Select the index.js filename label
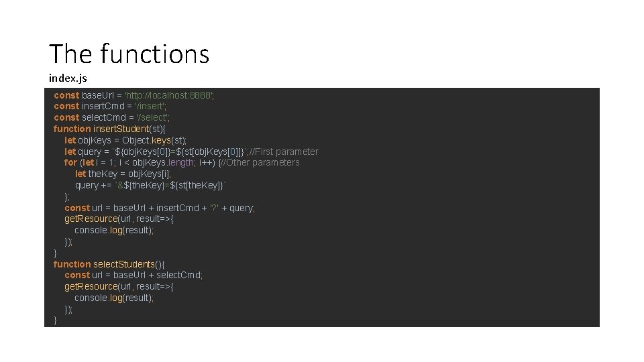Screen dimensions: 644x362 coord(68,79)
